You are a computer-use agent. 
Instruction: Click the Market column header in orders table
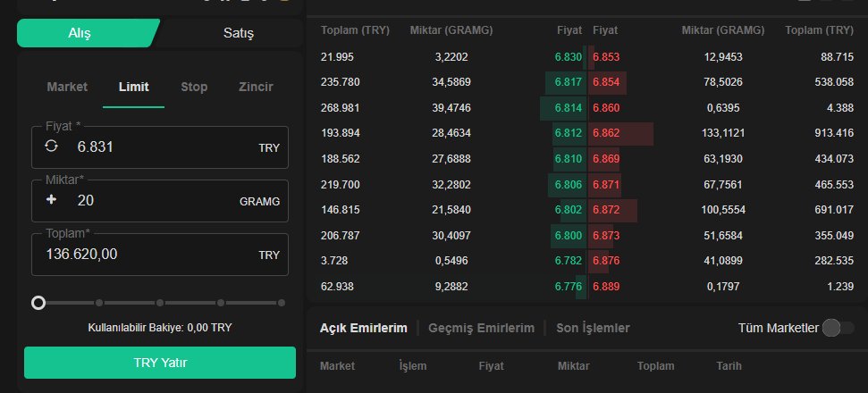337,366
